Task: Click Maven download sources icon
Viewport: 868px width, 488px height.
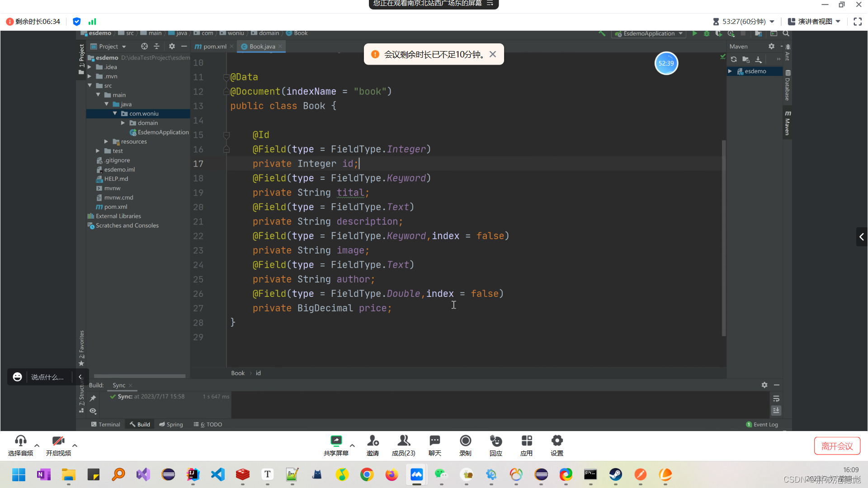Action: pos(759,59)
